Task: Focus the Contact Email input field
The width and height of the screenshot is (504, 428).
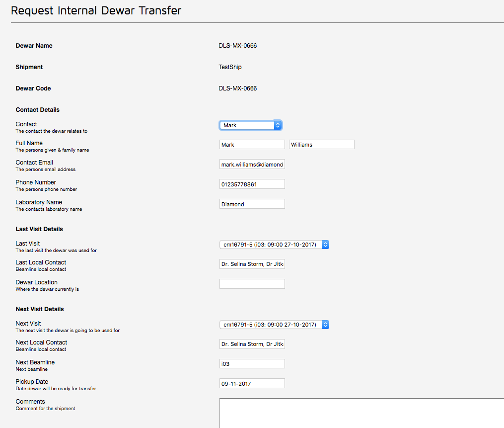Action: point(252,165)
